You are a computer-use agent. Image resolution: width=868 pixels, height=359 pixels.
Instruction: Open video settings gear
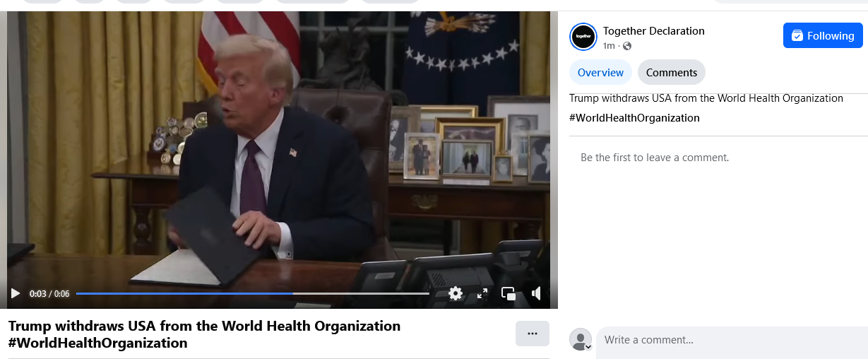point(456,293)
